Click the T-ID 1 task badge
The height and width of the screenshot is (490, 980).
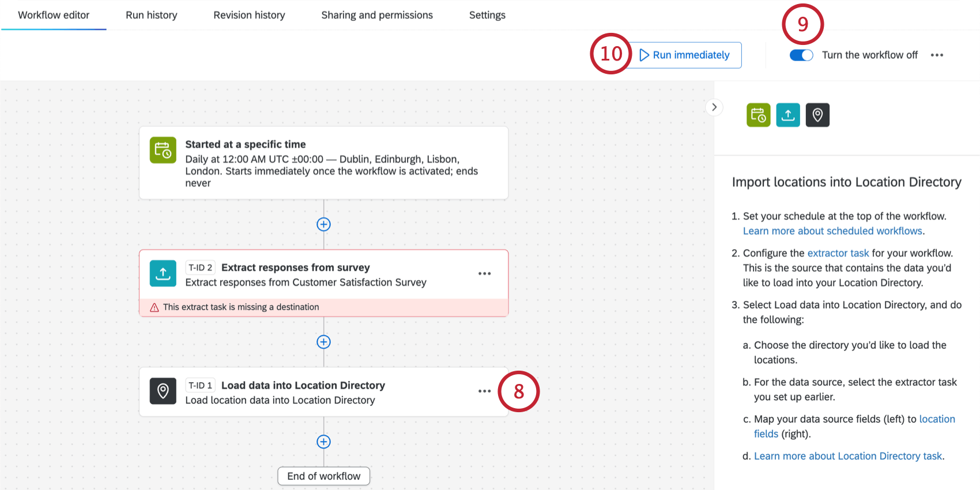[x=200, y=385]
